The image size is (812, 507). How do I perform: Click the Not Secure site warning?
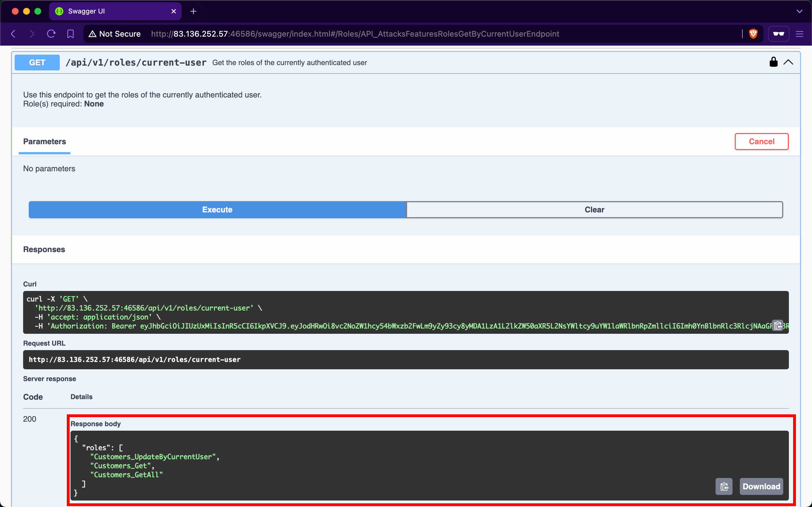[115, 34]
